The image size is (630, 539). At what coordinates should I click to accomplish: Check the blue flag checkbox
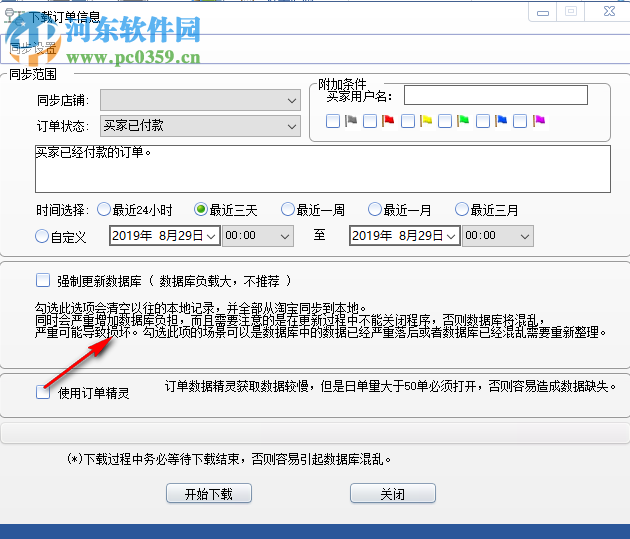pyautogui.click(x=483, y=121)
